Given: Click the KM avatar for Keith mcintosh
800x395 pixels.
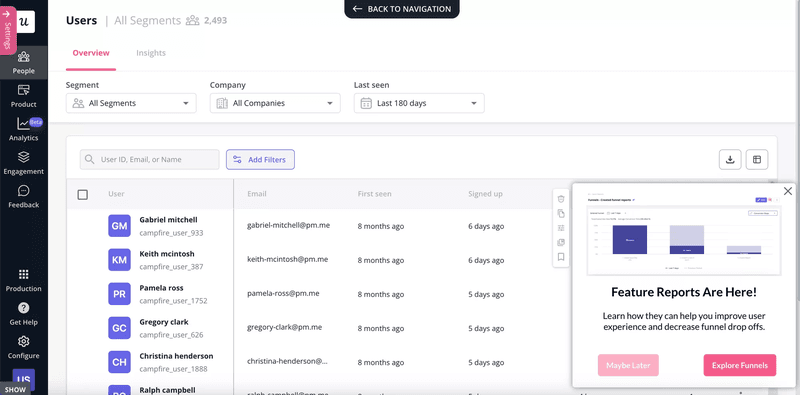Looking at the screenshot, I should pyautogui.click(x=119, y=260).
